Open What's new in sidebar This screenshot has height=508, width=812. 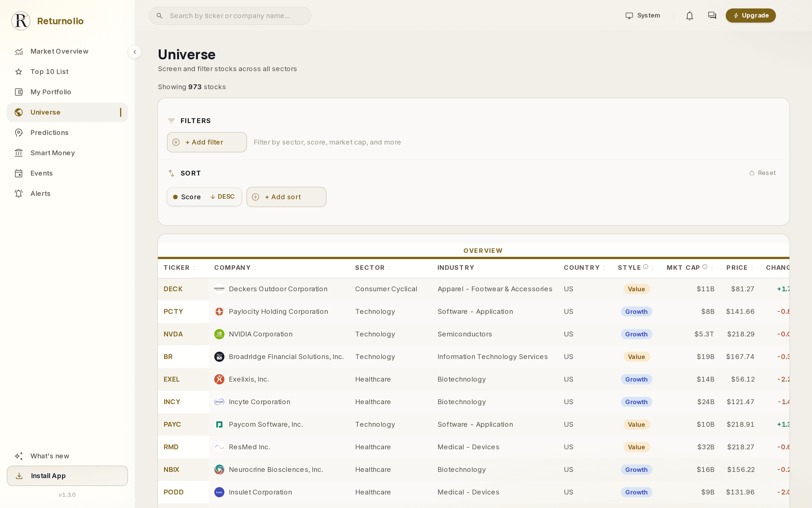click(67, 456)
